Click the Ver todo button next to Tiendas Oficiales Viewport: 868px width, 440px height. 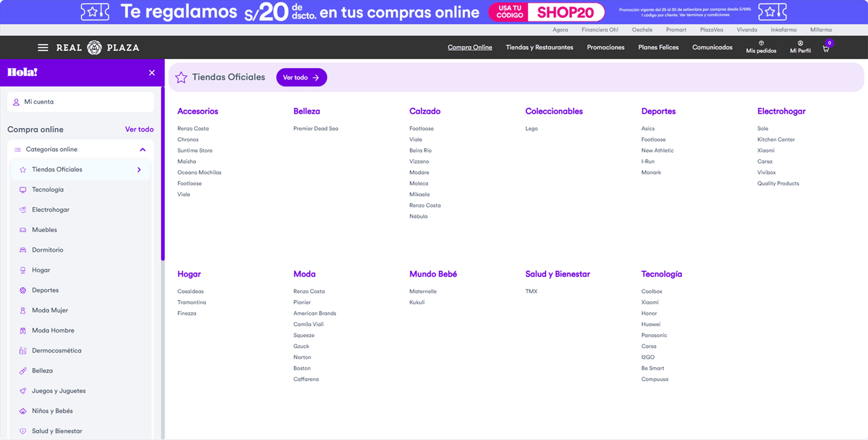point(301,77)
